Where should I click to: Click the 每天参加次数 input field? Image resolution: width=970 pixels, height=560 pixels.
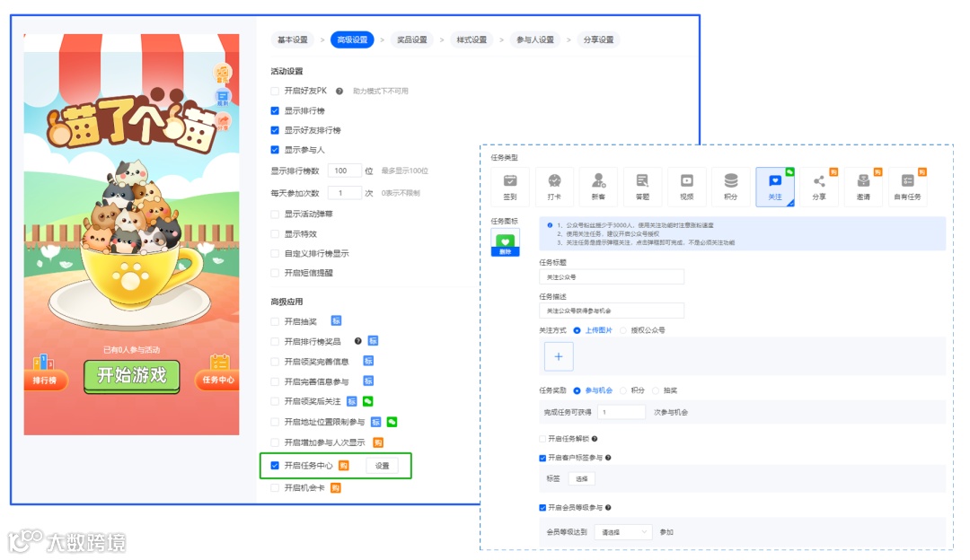tap(345, 193)
